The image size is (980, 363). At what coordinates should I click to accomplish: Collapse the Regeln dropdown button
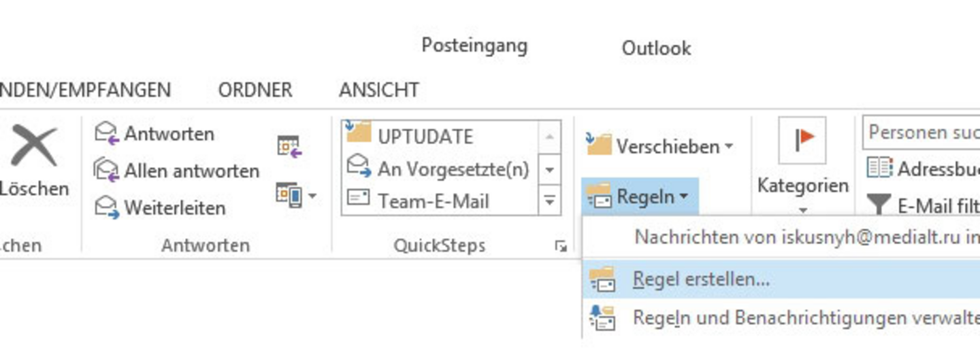click(640, 197)
